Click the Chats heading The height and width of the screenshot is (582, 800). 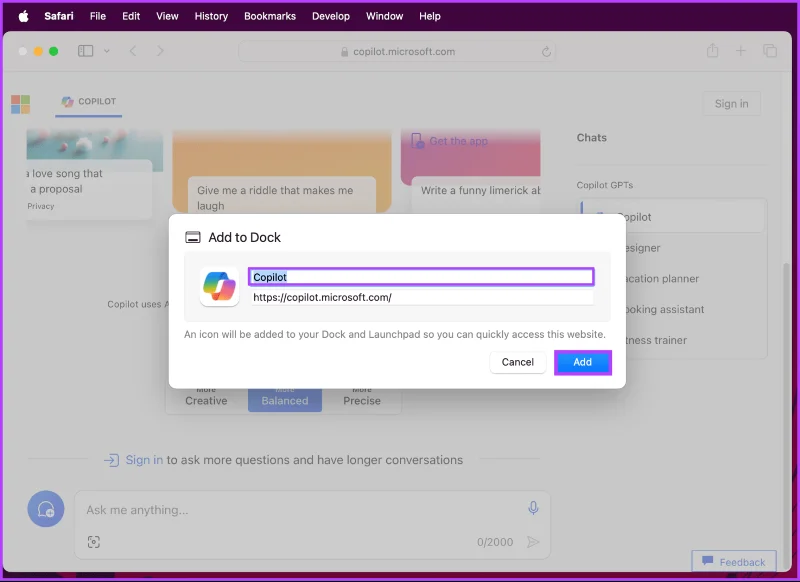coord(591,138)
